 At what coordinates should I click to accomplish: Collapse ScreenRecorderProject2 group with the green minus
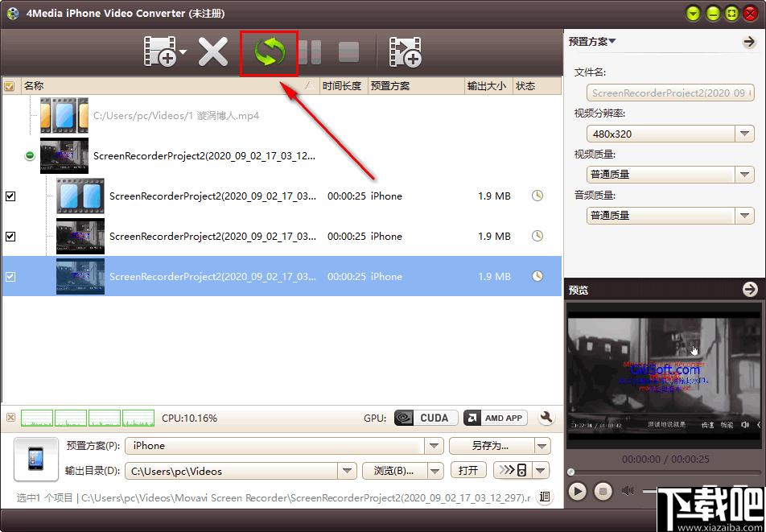[x=31, y=156]
